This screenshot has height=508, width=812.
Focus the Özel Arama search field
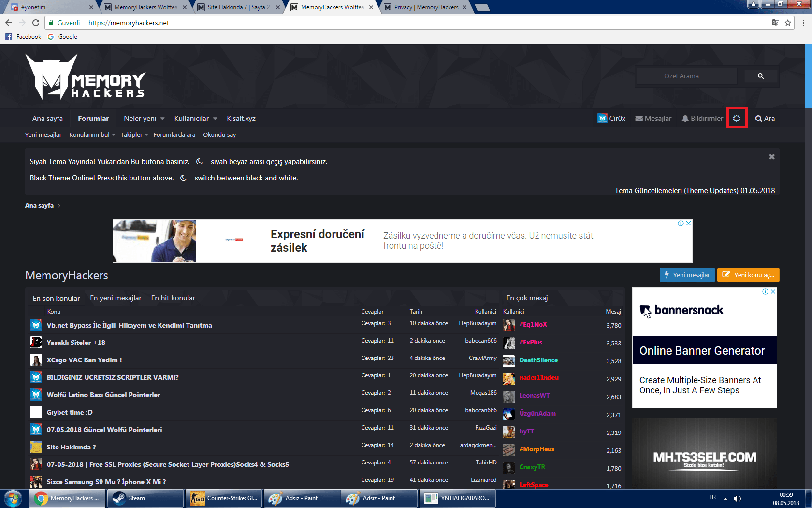pos(686,76)
